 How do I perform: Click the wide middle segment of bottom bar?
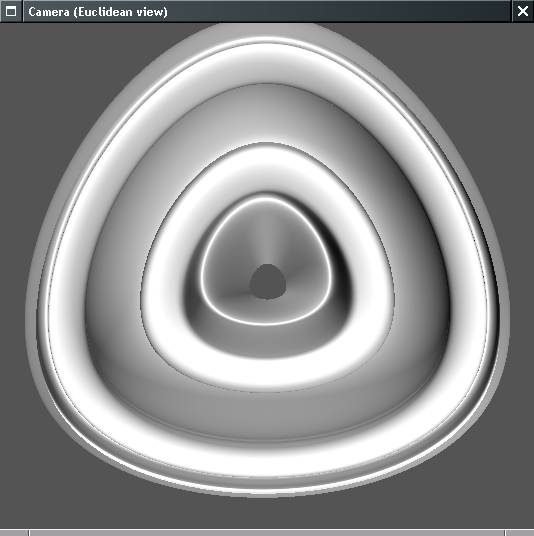(x=267, y=533)
